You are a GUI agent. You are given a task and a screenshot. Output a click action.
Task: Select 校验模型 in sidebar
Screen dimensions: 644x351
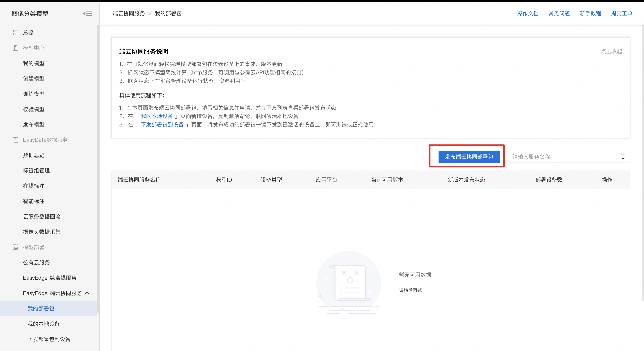point(34,109)
